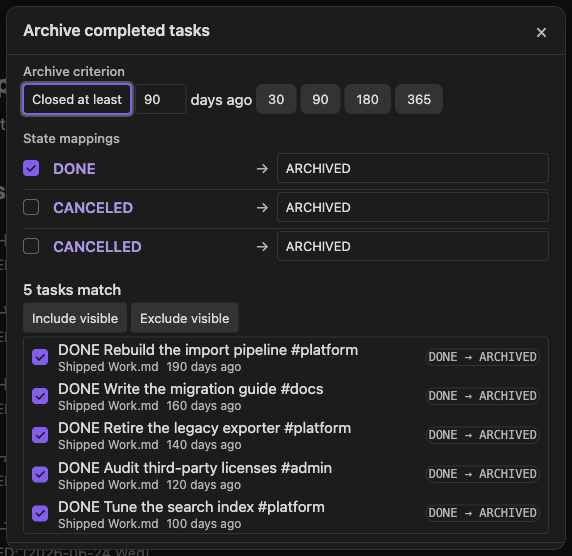Click '100 days ago' text

[x=204, y=524]
